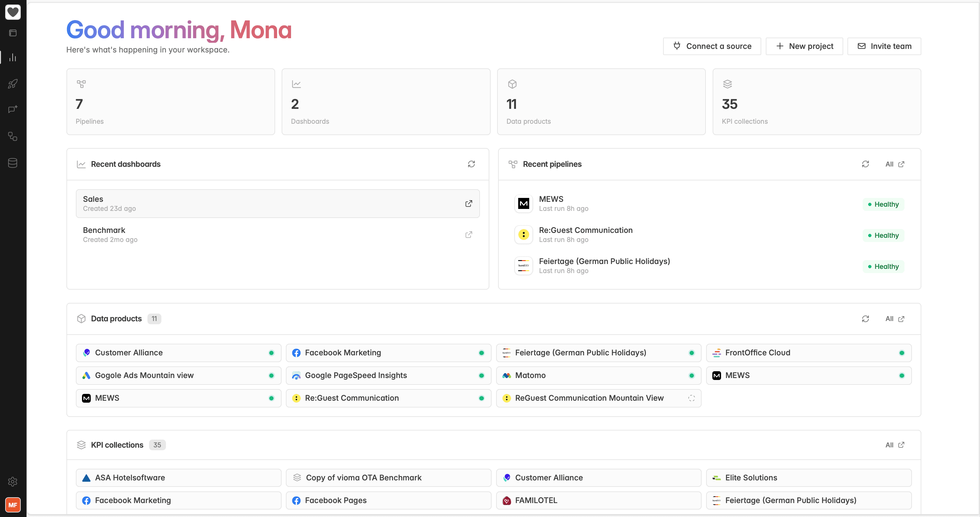Open Feiertage (German Public Holidays) data product
980x517 pixels.
(x=599, y=353)
